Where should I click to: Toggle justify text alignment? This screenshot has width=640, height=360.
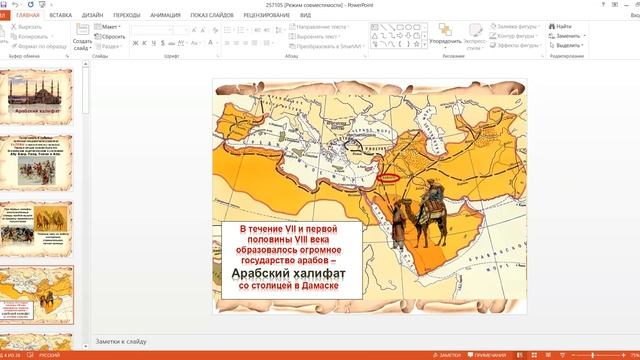point(255,43)
